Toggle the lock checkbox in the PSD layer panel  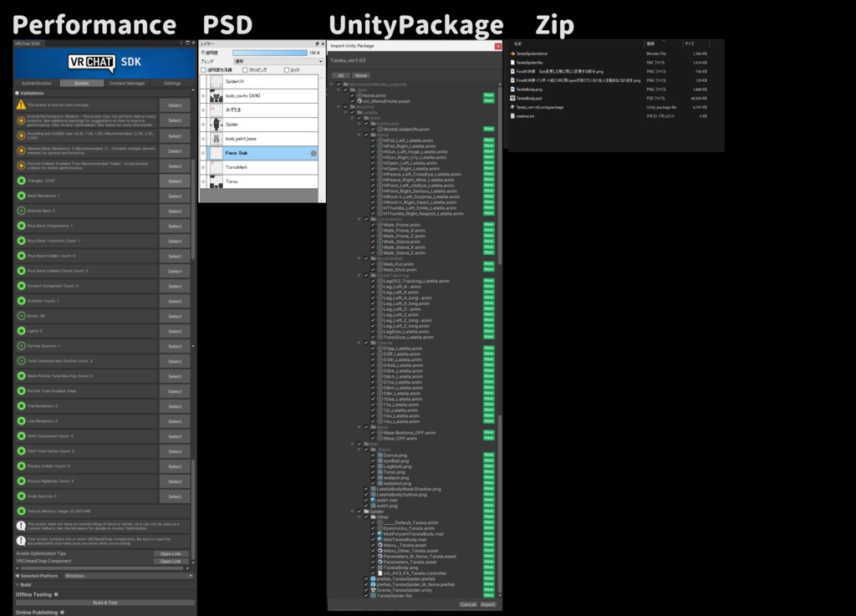pos(287,70)
